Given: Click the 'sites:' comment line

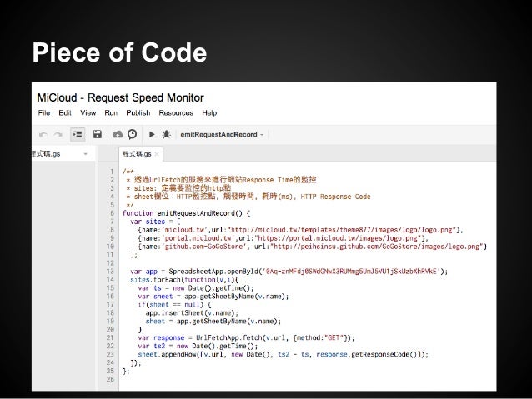Looking at the screenshot, I should pyautogui.click(x=178, y=188).
